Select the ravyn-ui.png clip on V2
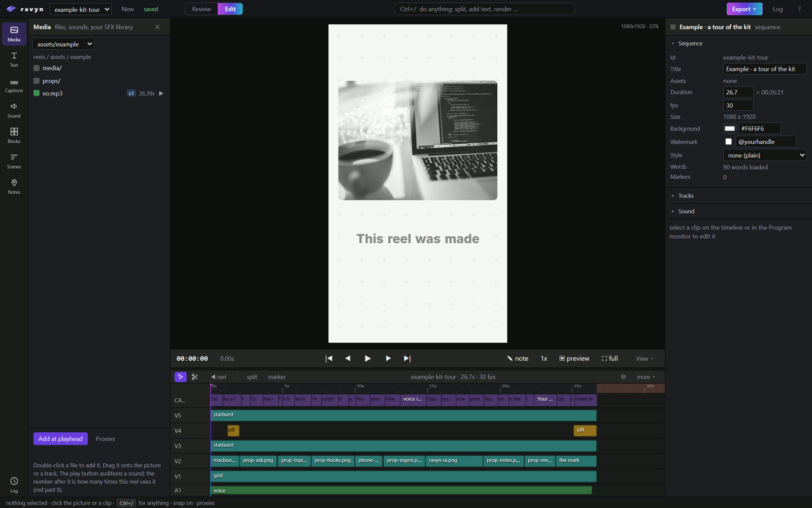Image resolution: width=812 pixels, height=508 pixels. tap(454, 461)
